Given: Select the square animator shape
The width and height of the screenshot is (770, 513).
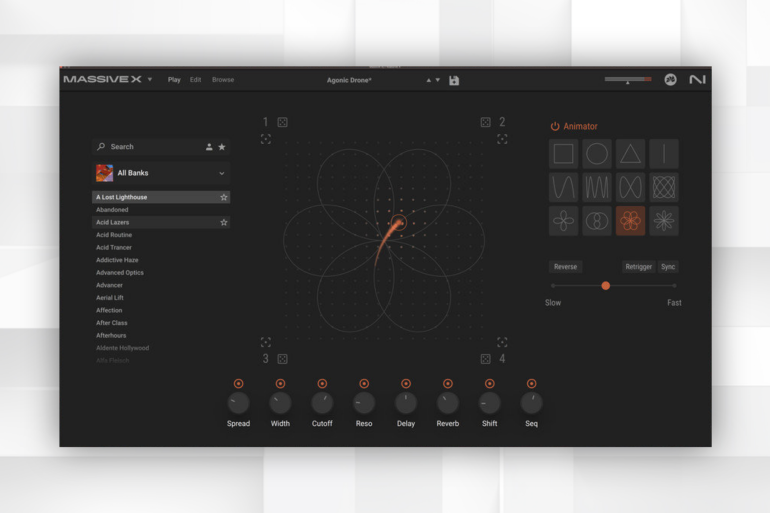Looking at the screenshot, I should 563,154.
